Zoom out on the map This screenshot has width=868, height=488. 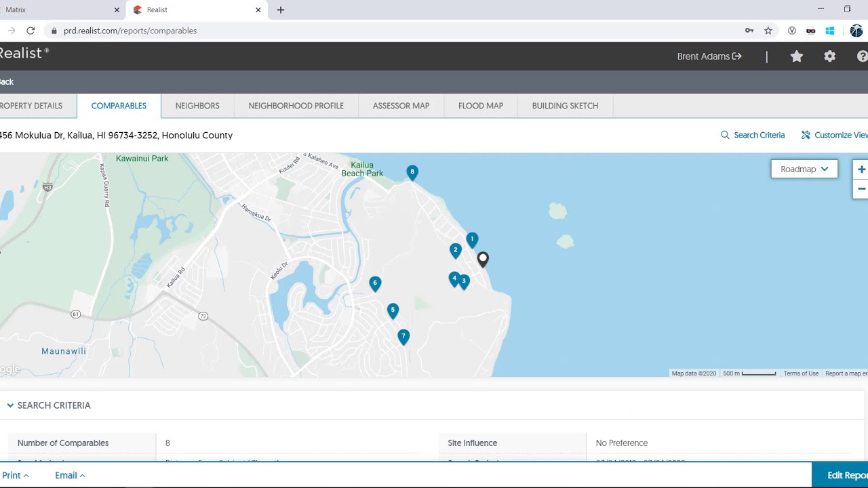coord(861,189)
